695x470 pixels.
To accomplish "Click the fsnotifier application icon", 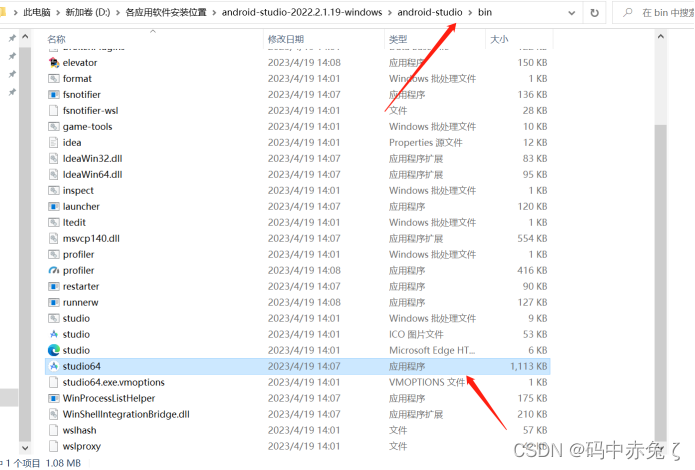I will 54,94.
